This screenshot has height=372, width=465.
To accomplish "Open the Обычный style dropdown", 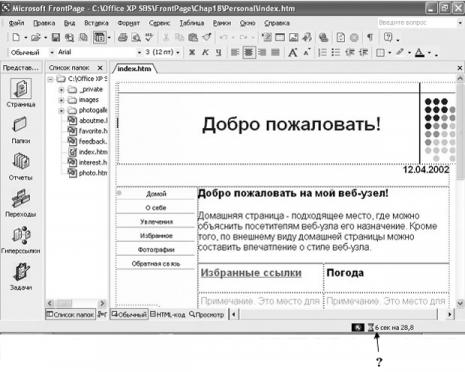I will click(52, 53).
